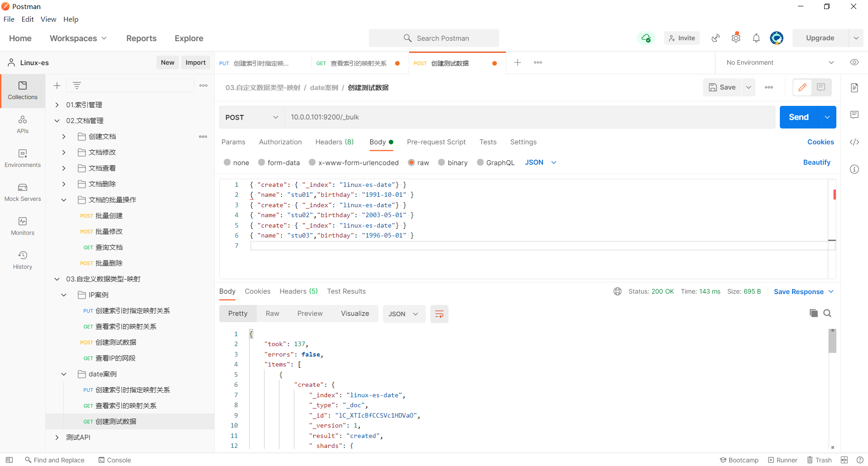Open Mock Servers in sidebar
The width and height of the screenshot is (868, 466).
(23, 192)
